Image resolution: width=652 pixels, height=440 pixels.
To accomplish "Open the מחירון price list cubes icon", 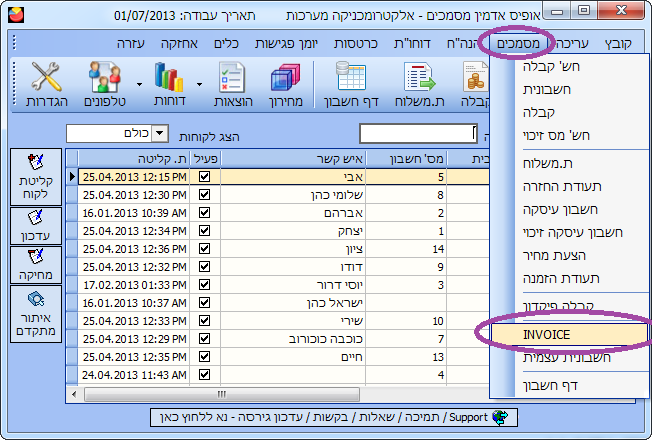I will point(286,84).
